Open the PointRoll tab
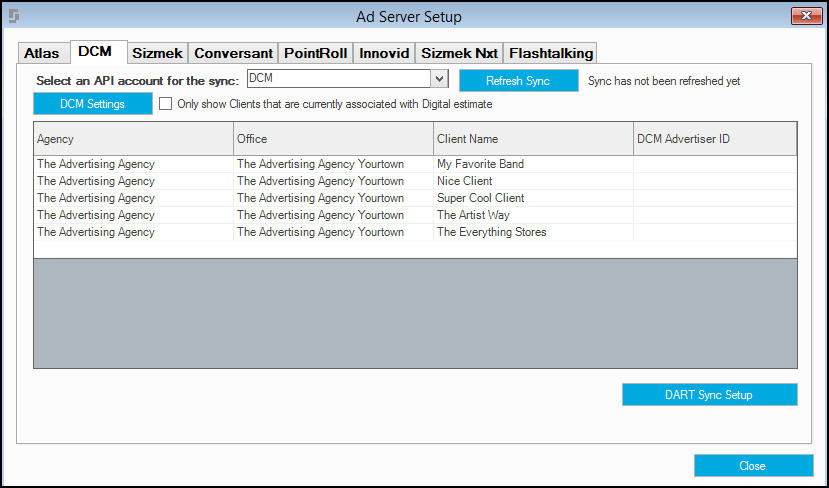 tap(316, 53)
